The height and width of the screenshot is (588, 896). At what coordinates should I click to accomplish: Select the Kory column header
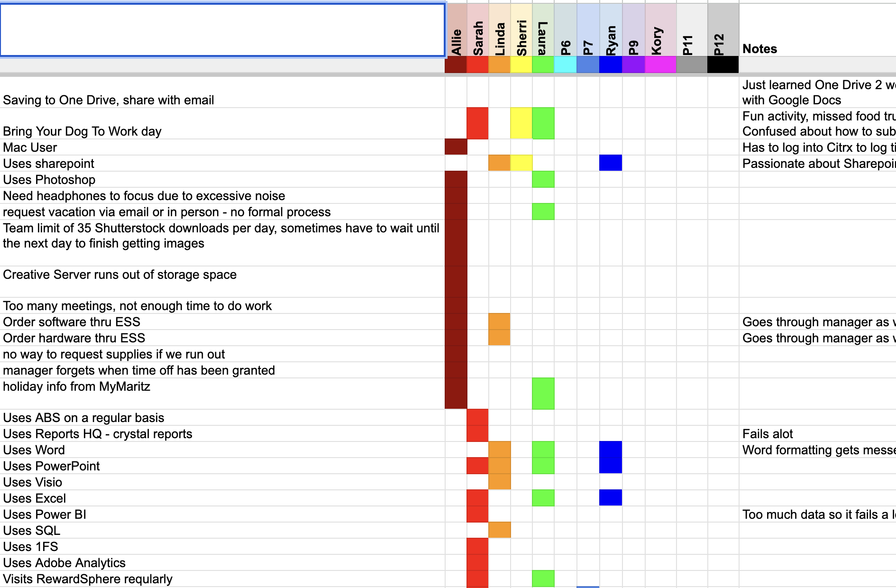point(661,30)
